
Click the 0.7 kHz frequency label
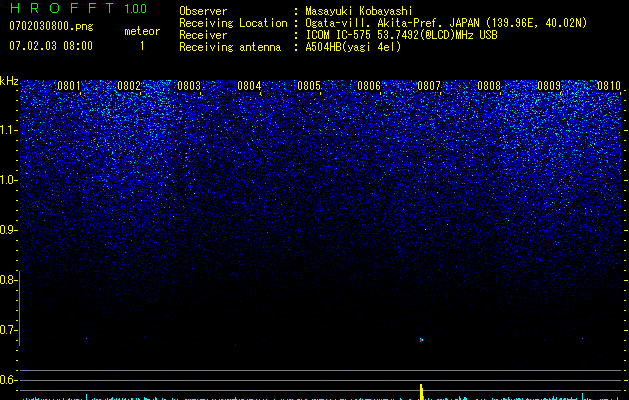point(8,330)
